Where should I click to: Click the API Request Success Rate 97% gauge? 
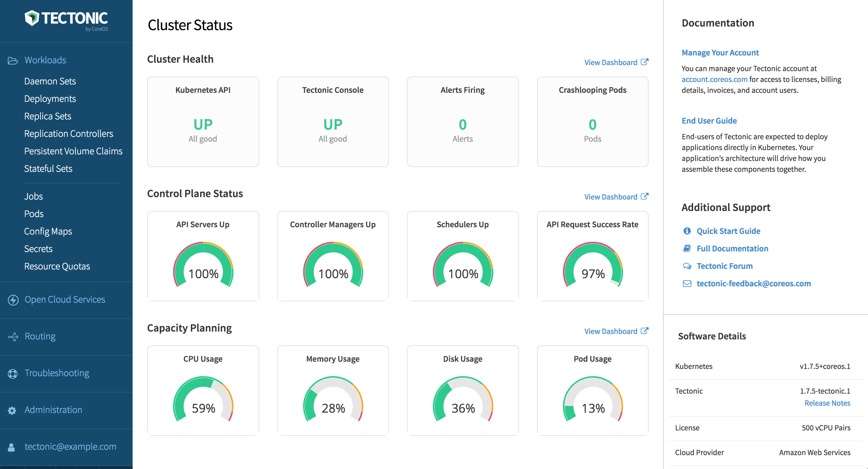pos(593,264)
